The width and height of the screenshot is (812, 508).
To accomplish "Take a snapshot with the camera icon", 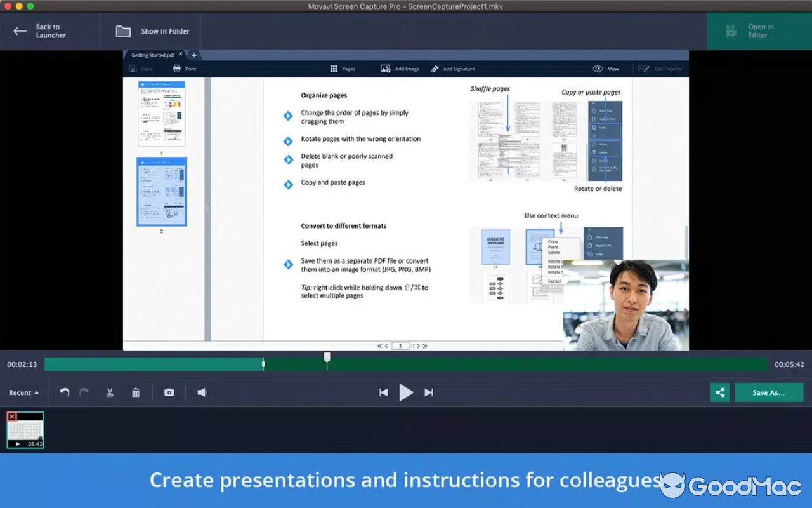I will point(169,392).
